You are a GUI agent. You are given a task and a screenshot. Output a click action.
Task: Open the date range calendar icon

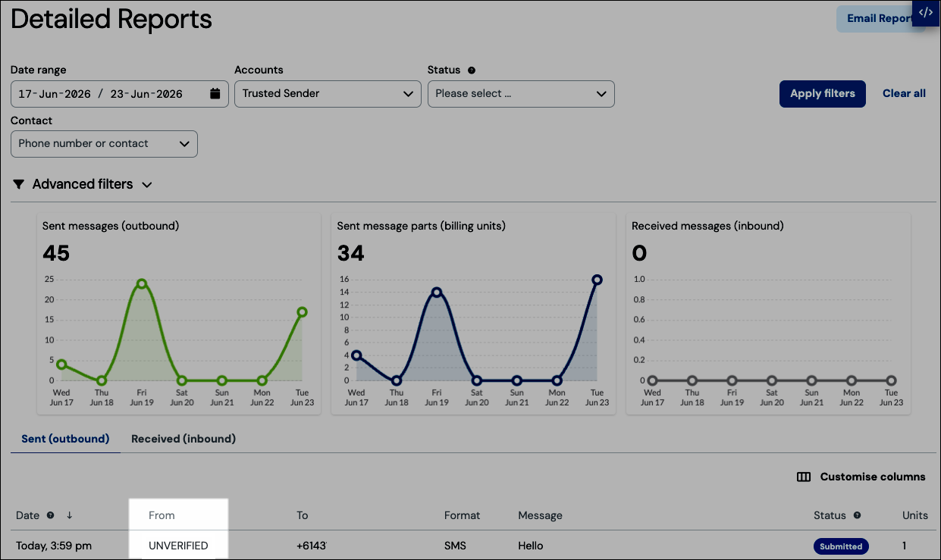pyautogui.click(x=215, y=94)
